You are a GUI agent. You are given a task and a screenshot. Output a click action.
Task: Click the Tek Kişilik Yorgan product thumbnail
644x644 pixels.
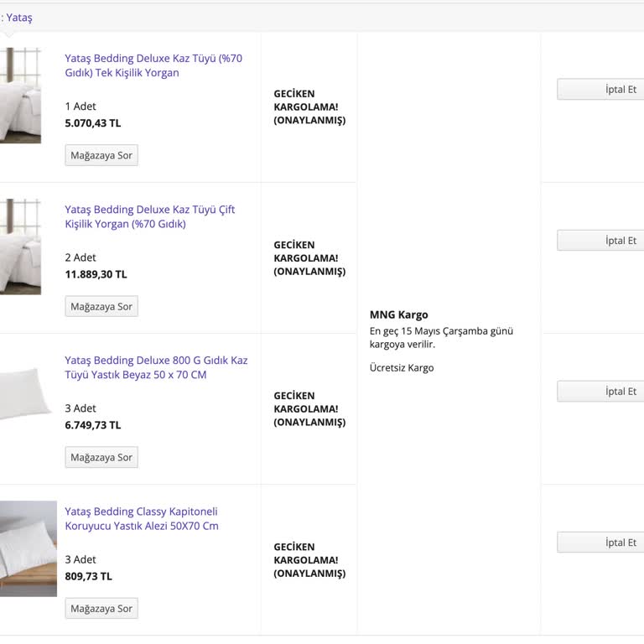click(x=20, y=96)
